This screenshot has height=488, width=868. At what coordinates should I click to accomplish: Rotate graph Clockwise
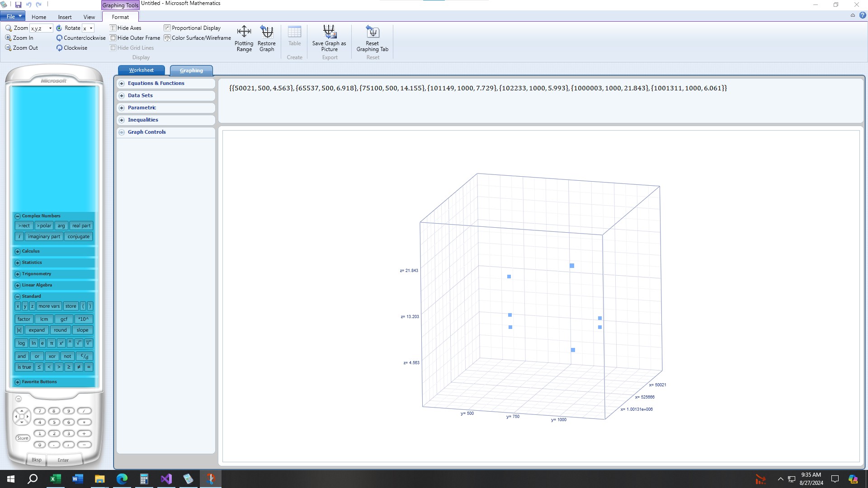pos(59,48)
